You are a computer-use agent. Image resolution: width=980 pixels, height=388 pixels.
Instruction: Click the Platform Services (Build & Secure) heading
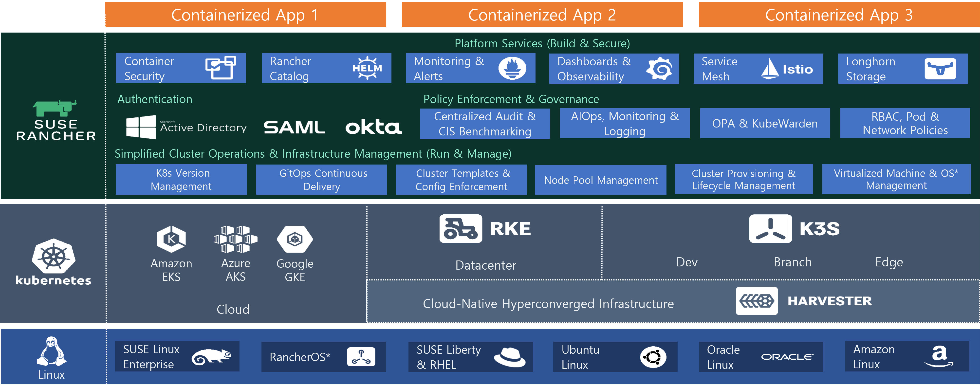coord(542,43)
